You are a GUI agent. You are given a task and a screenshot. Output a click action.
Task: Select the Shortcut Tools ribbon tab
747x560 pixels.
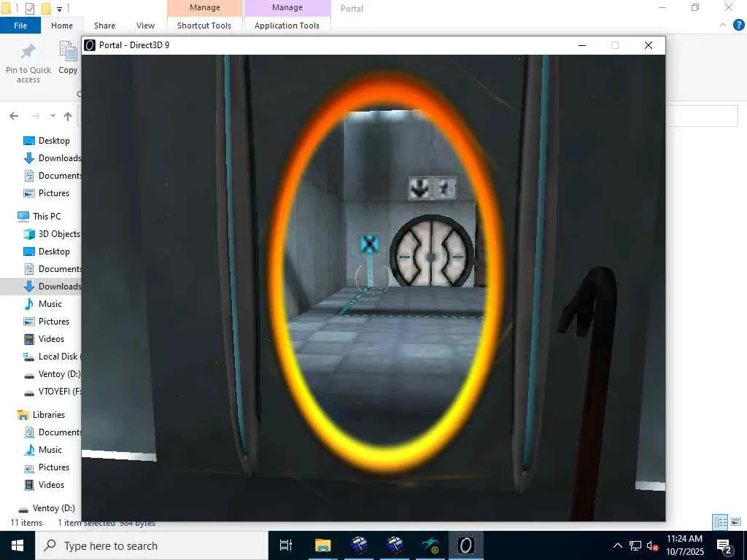pos(204,26)
